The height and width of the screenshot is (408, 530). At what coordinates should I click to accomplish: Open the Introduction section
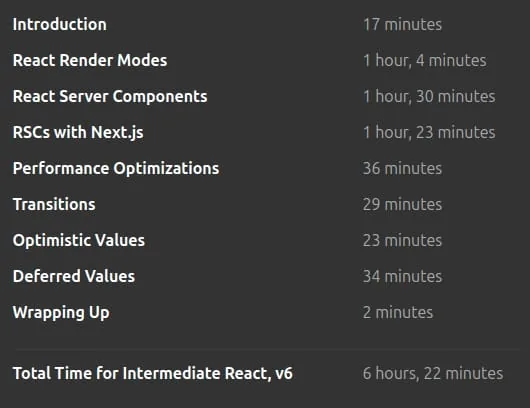(59, 24)
